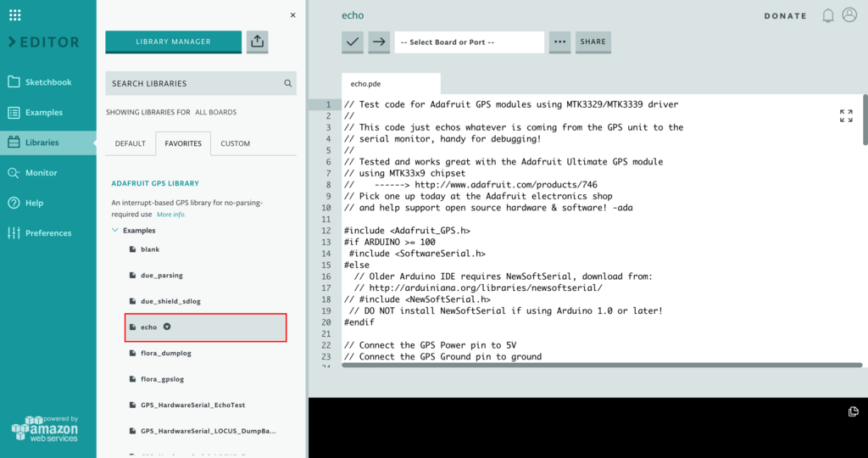Click line 12 #include Adafruit_GPS.h
Image resolution: width=868 pixels, height=458 pixels.
407,231
